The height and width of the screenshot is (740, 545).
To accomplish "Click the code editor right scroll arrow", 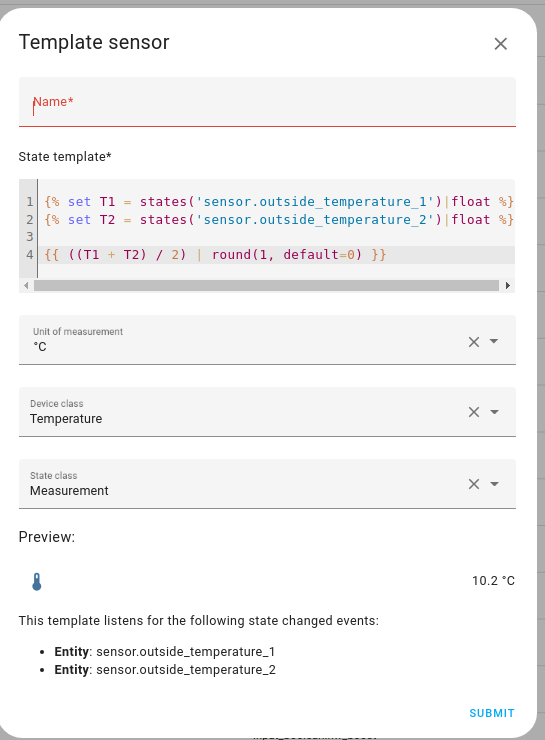I will point(508,285).
